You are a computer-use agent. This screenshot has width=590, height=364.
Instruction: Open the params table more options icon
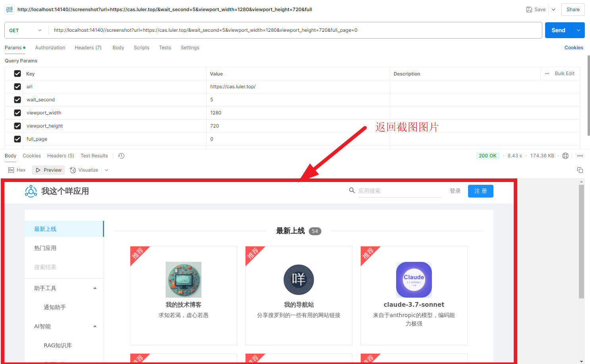pyautogui.click(x=547, y=74)
